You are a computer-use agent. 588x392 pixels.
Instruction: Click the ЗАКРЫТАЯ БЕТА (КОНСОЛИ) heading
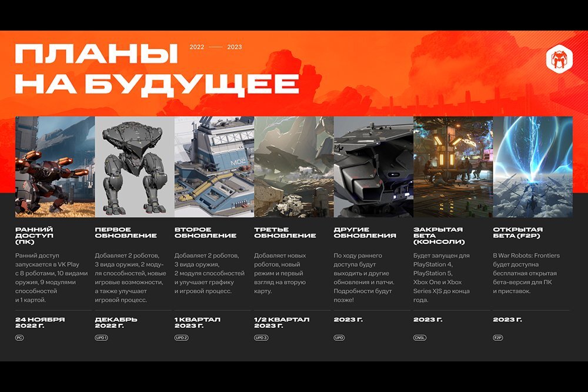[x=439, y=235]
